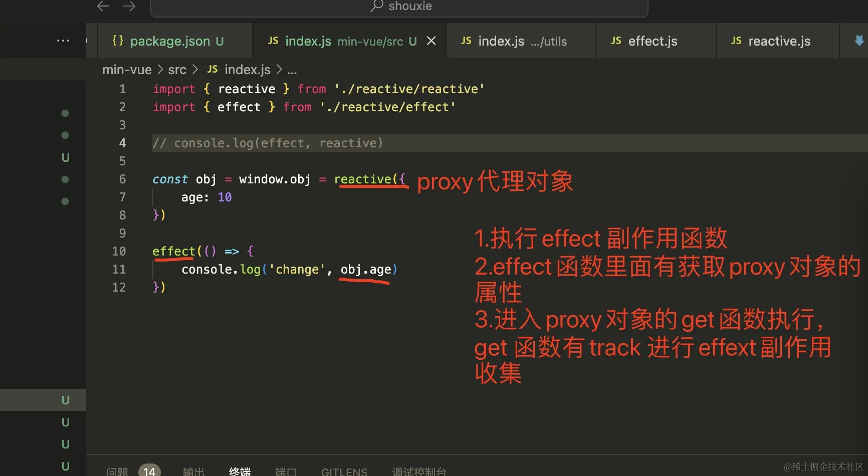
Task: Go forward with the right navigation arrow
Action: tap(129, 6)
